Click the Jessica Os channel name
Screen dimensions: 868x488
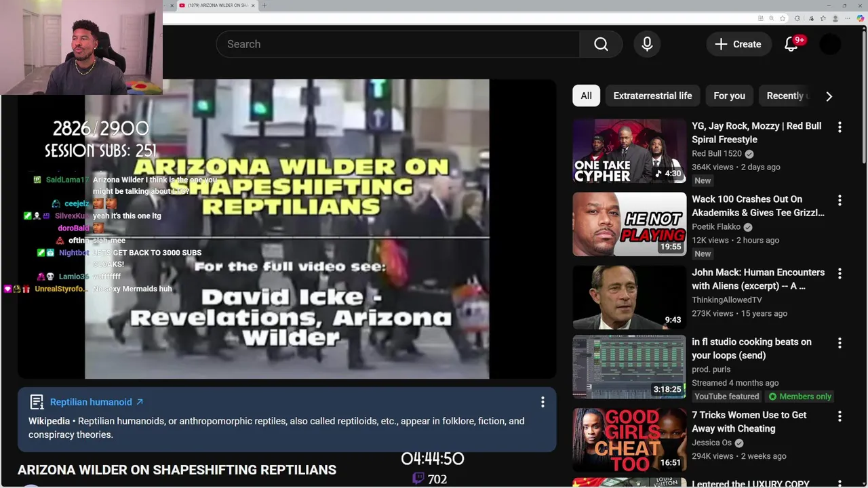pos(711,443)
